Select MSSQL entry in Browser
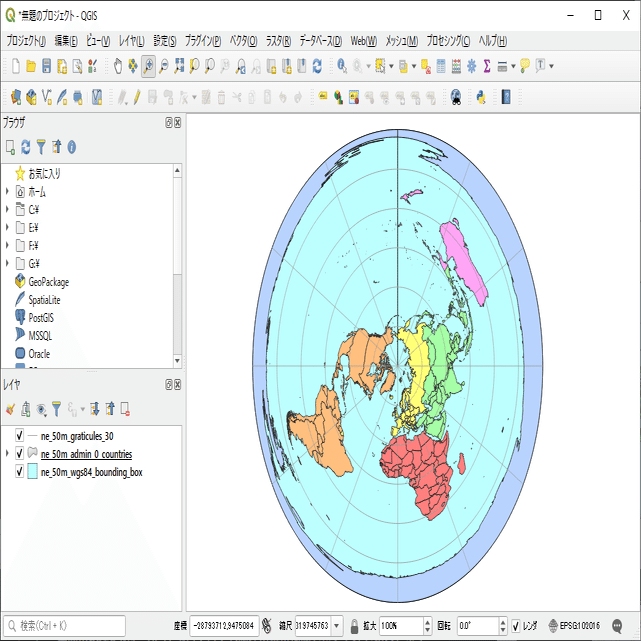This screenshot has width=641, height=641. 40,336
